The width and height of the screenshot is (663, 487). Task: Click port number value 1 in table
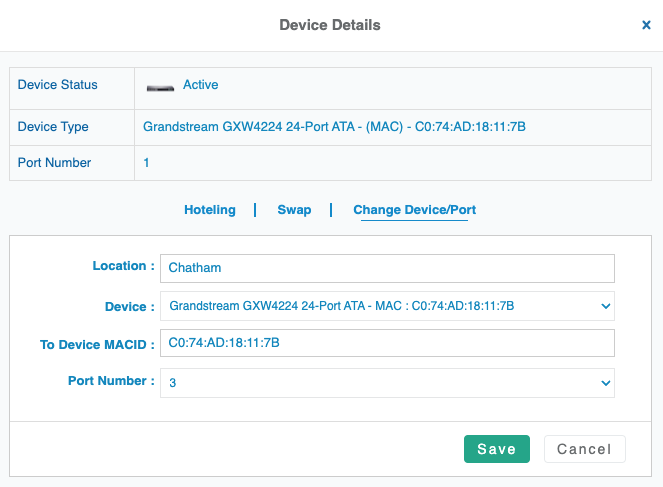(x=147, y=162)
